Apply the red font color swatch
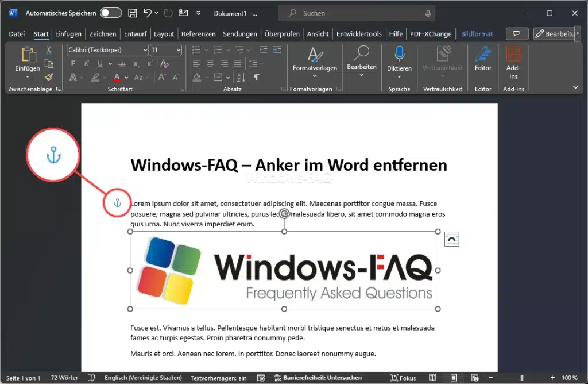The image size is (588, 384). coord(117,78)
